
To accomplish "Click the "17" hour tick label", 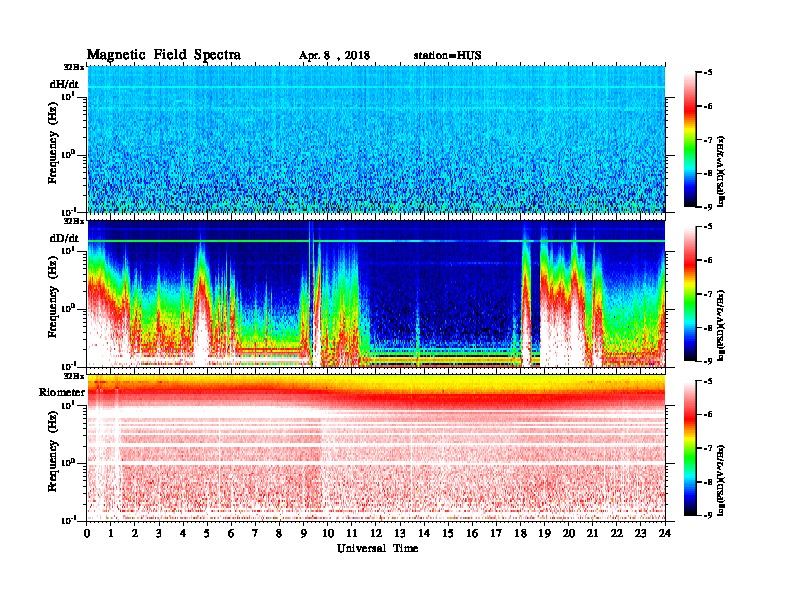I will click(x=497, y=533).
